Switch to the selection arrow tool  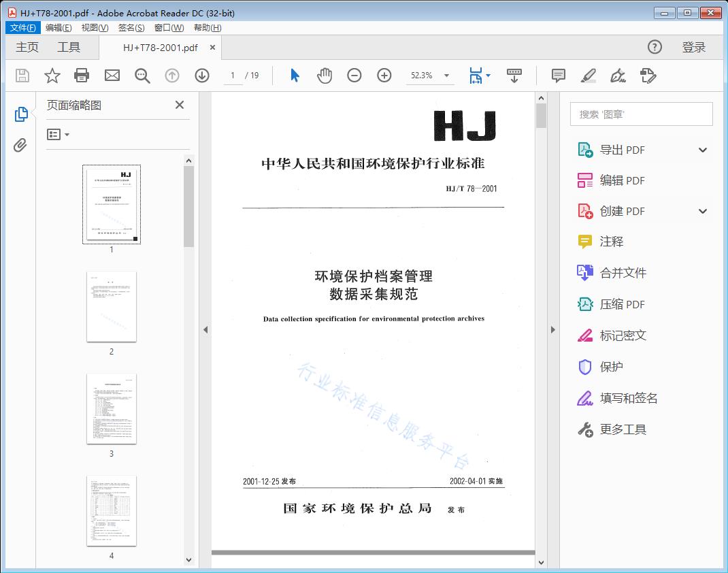coord(294,76)
